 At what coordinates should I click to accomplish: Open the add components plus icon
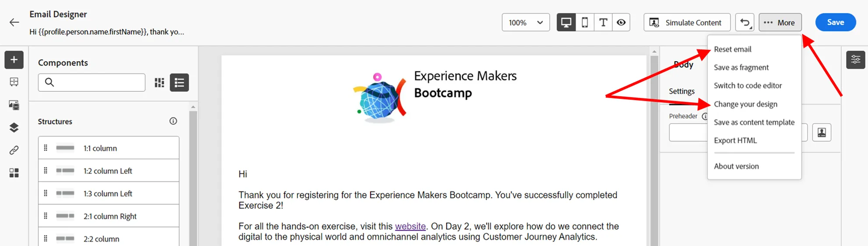coord(14,60)
